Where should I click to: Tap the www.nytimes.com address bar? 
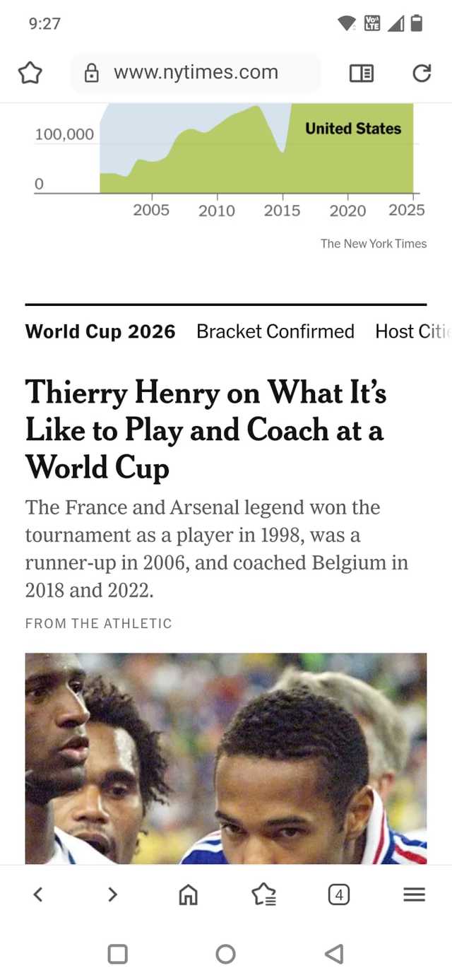pyautogui.click(x=196, y=73)
